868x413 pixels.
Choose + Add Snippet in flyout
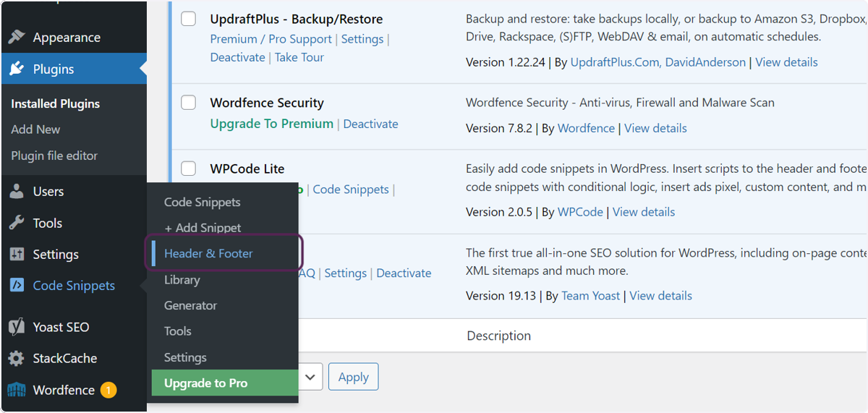point(203,228)
